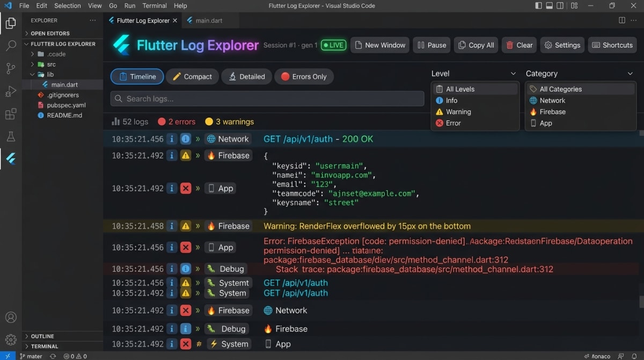Select the Error level option
The image size is (644, 360).
475,123
